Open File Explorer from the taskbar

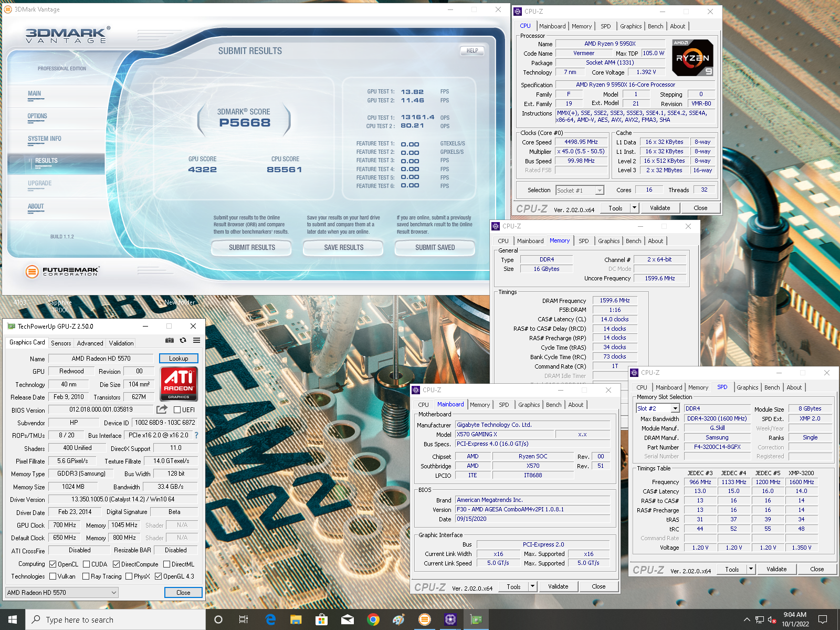coord(296,619)
